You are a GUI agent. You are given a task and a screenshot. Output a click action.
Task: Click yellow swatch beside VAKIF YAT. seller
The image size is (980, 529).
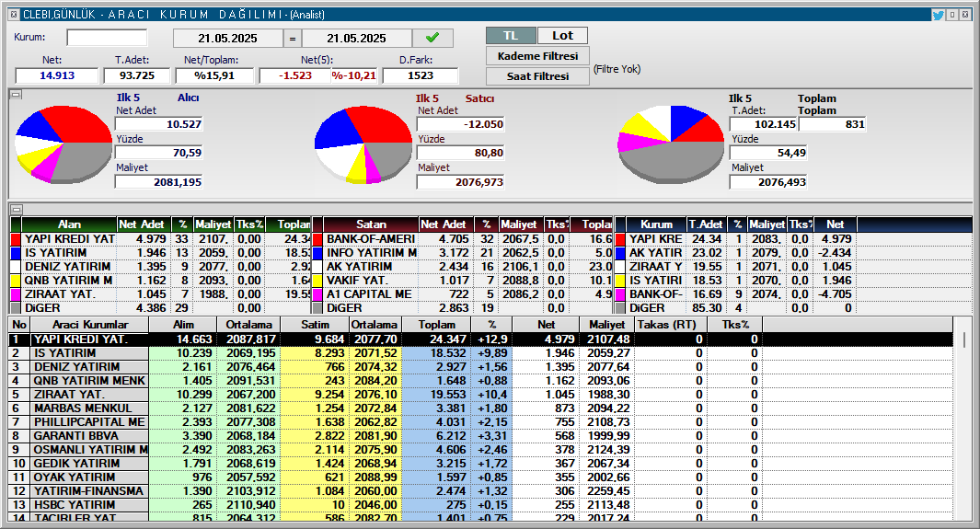tap(317, 281)
